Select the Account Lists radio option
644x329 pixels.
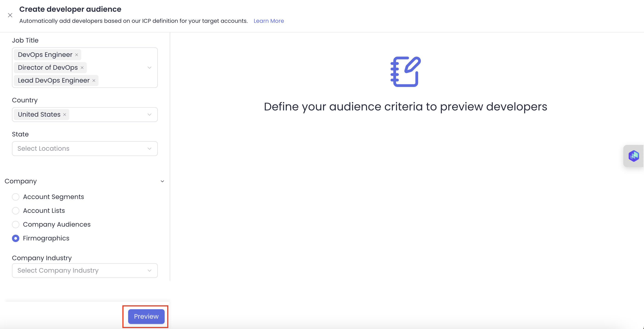point(15,211)
